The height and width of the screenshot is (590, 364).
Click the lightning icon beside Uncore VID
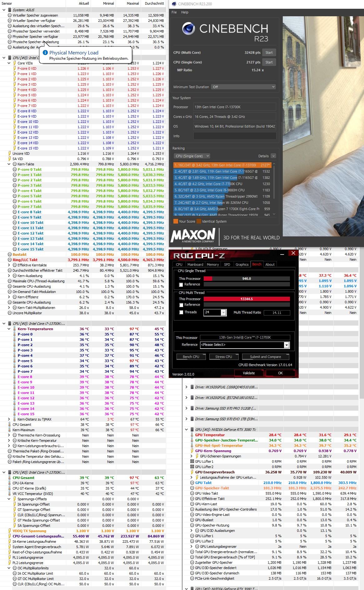click(x=10, y=154)
